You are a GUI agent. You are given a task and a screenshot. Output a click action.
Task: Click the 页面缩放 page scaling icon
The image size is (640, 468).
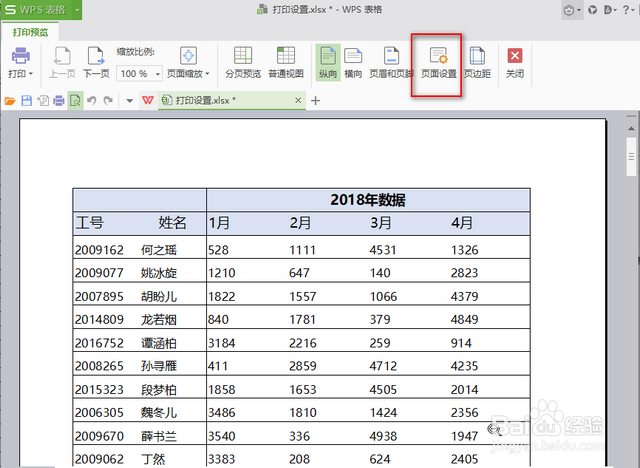pos(188,55)
